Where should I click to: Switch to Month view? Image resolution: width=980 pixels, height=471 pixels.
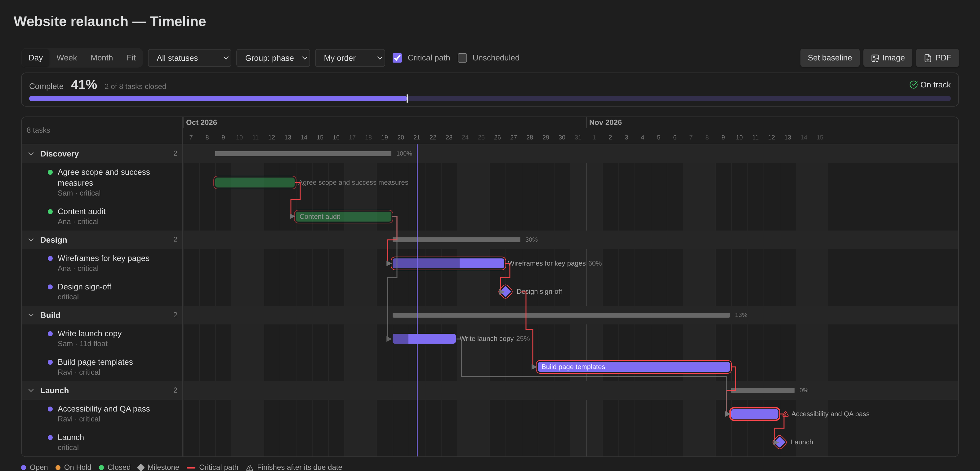(102, 58)
